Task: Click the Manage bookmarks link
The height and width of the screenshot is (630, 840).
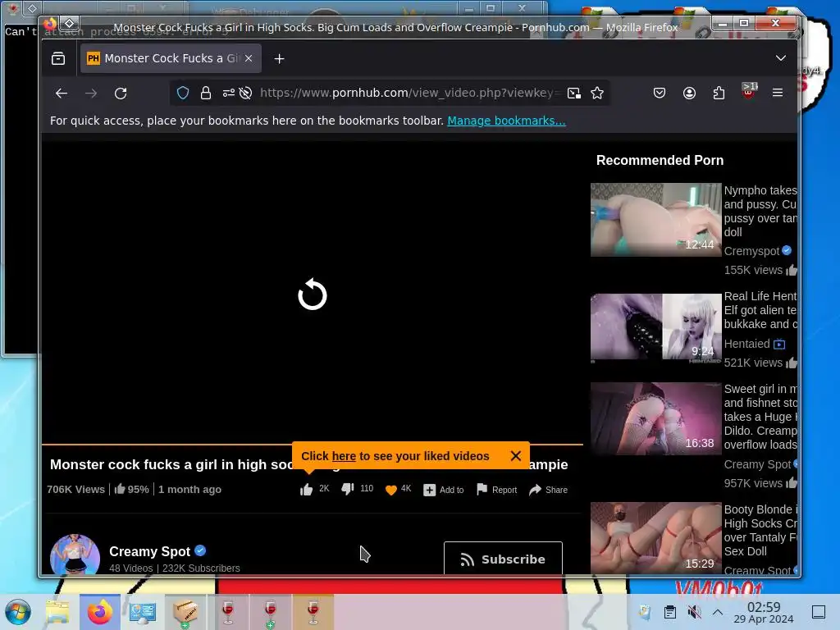Action: coord(506,121)
